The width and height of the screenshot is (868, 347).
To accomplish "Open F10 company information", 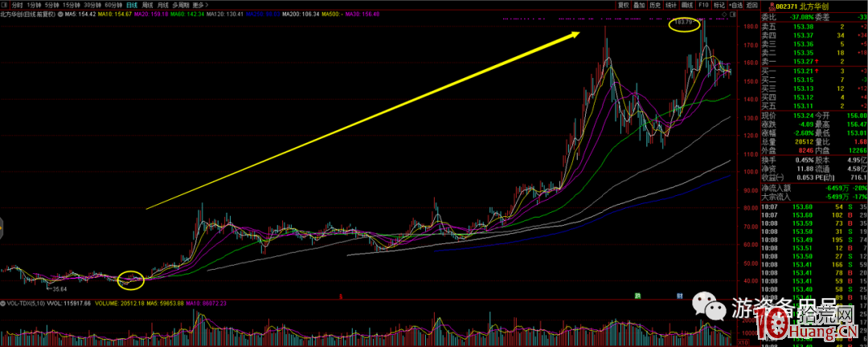I will pyautogui.click(x=703, y=5).
